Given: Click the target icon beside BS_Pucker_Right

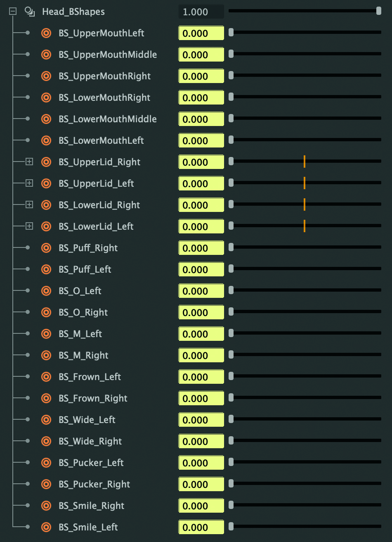Looking at the screenshot, I should pyautogui.click(x=46, y=484).
